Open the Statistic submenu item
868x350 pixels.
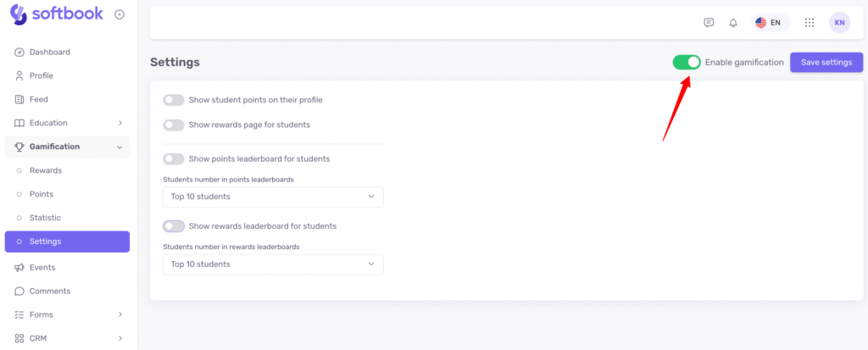tap(45, 218)
